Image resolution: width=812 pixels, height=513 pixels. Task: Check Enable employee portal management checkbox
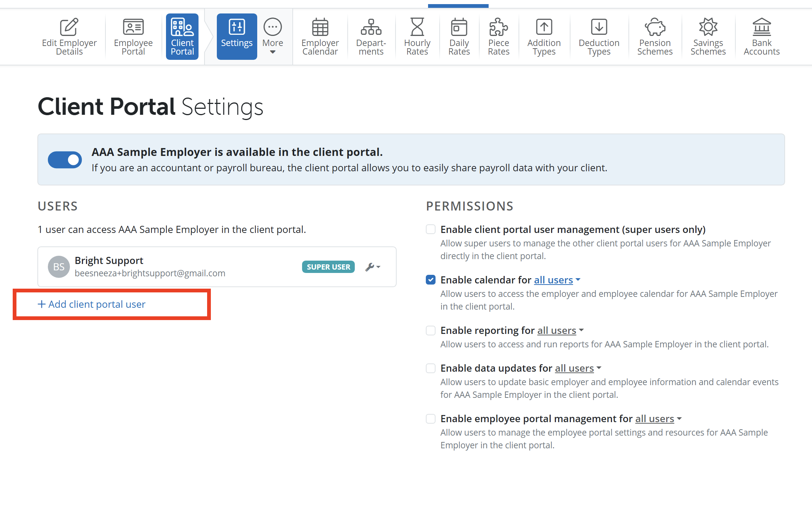coord(431,419)
